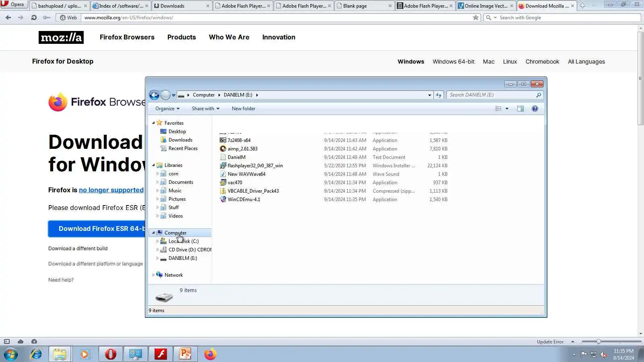Collapse the Favorites tree group
The width and height of the screenshot is (644, 362).
[153, 123]
